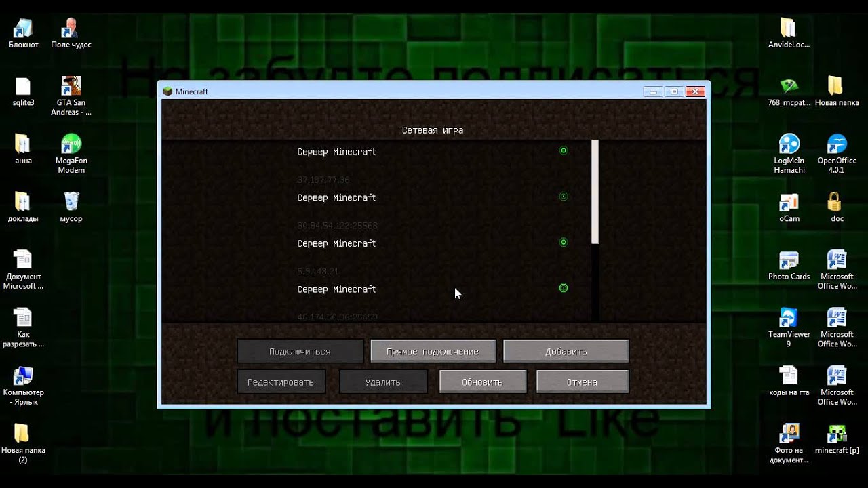Open Компьютер - Ярлык shortcut
Screen dimensions: 868x488
coord(23,386)
